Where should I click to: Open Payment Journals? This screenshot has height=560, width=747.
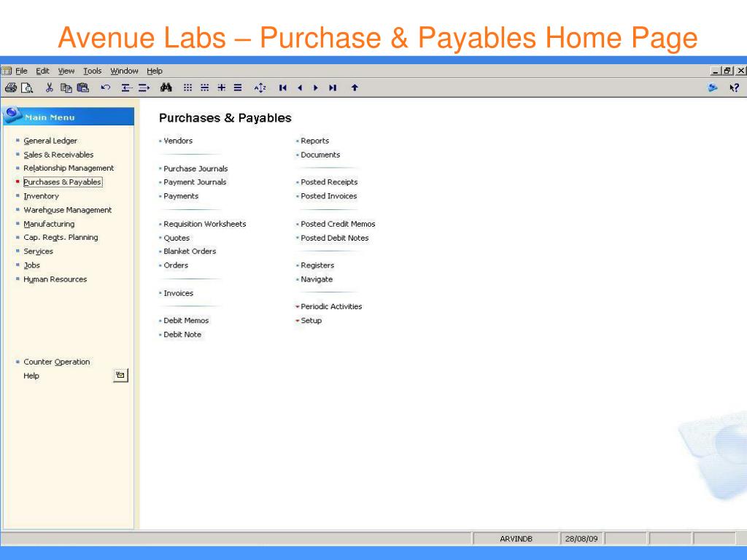pos(195,182)
